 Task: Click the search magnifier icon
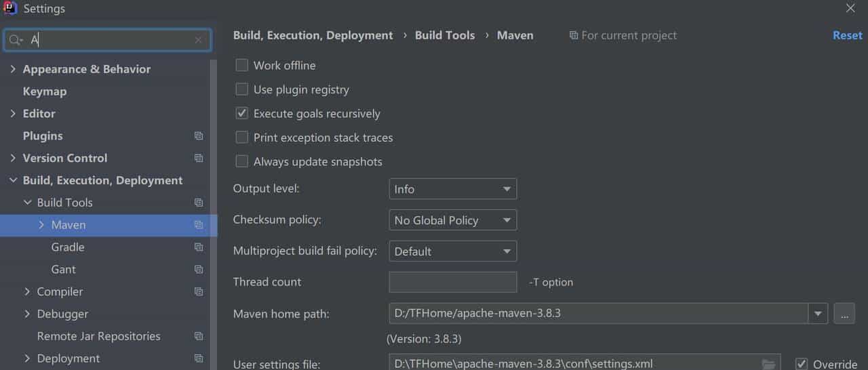tap(16, 40)
